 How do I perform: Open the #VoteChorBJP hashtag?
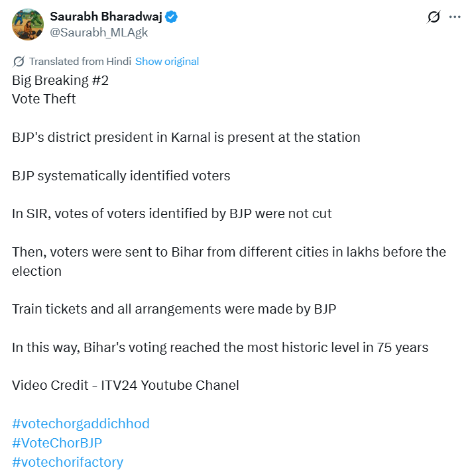coord(57,443)
